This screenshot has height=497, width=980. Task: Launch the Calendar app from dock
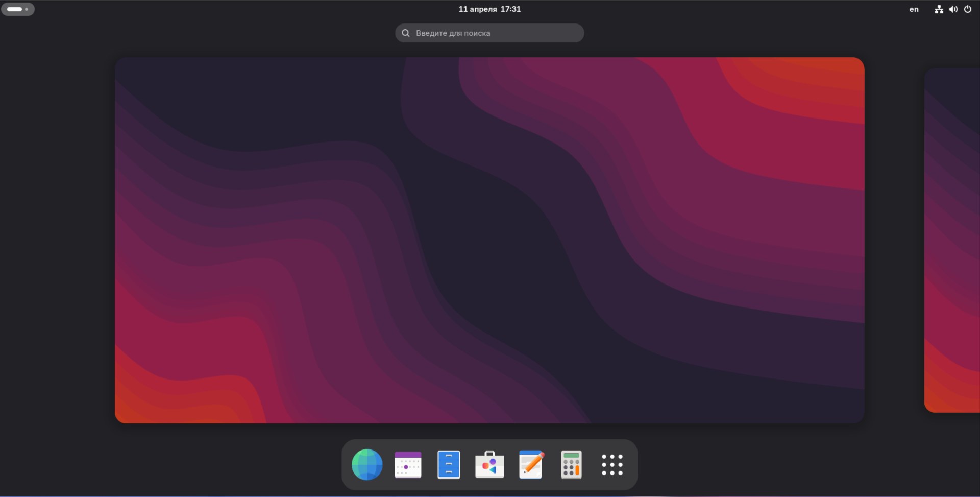[408, 465]
